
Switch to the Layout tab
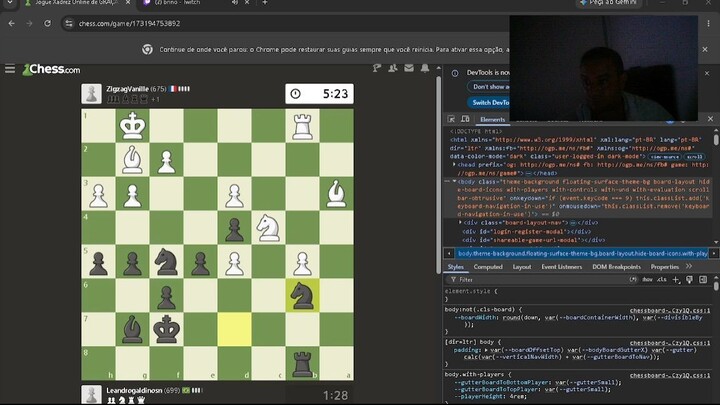point(522,267)
